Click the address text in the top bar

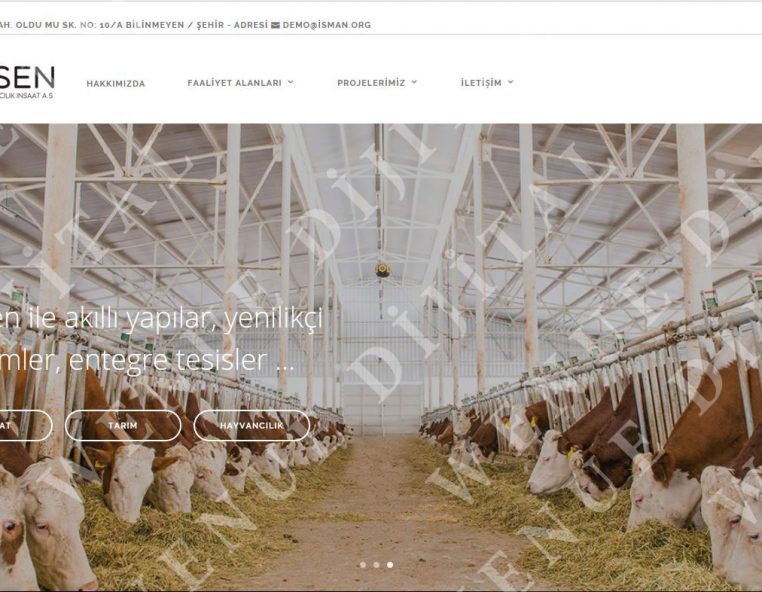[x=134, y=25]
